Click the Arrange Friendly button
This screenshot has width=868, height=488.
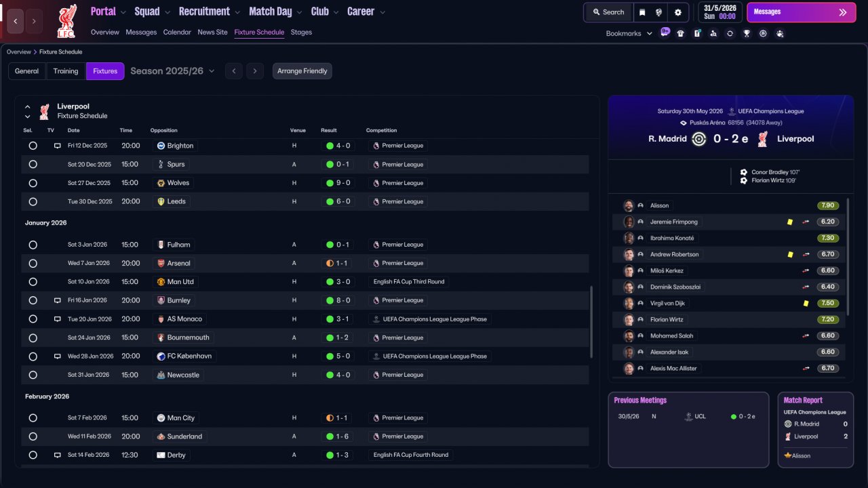tap(302, 71)
